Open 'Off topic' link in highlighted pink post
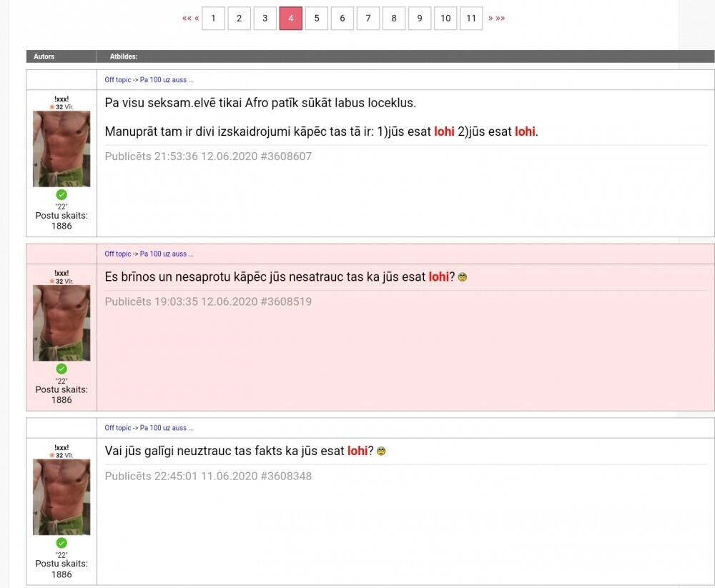This screenshot has height=588, width=715. (118, 254)
